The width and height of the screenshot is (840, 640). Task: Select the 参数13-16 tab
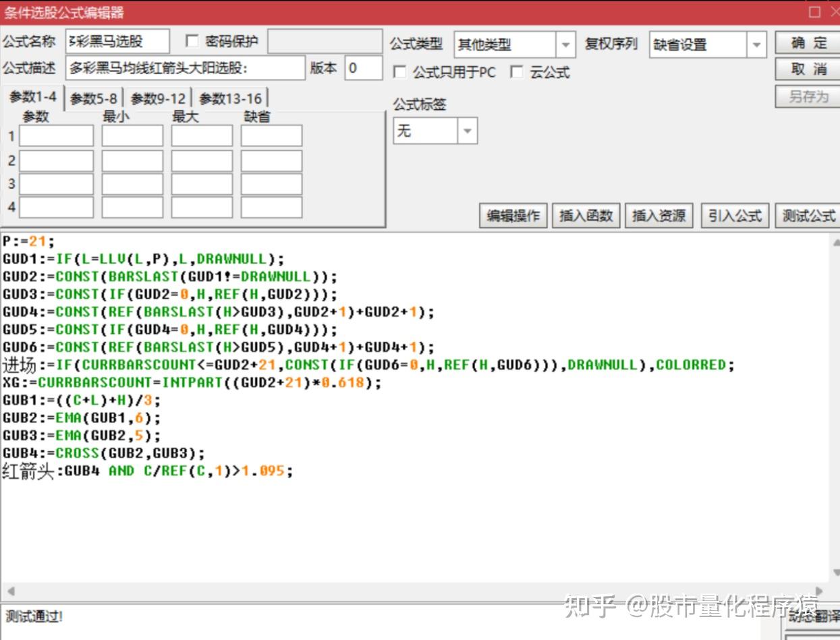(230, 99)
